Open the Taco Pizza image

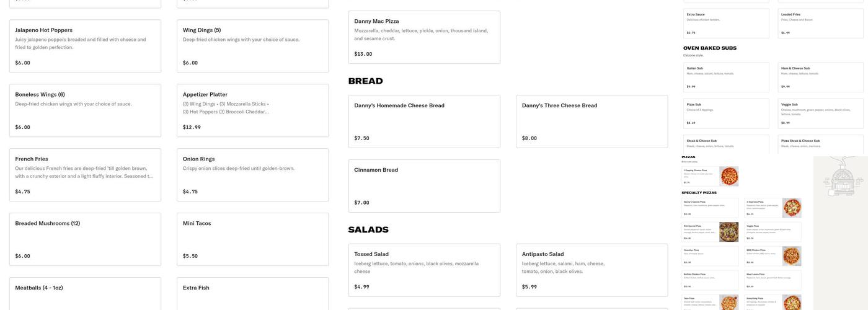[728, 302]
